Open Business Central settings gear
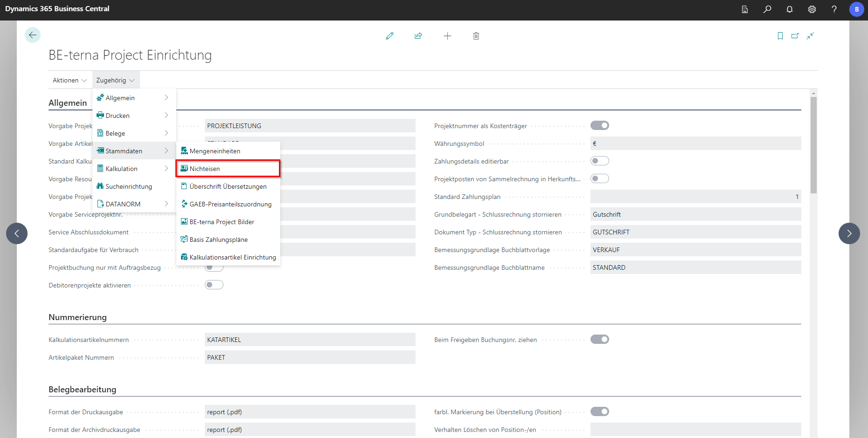This screenshot has width=868, height=438. pyautogui.click(x=812, y=9)
